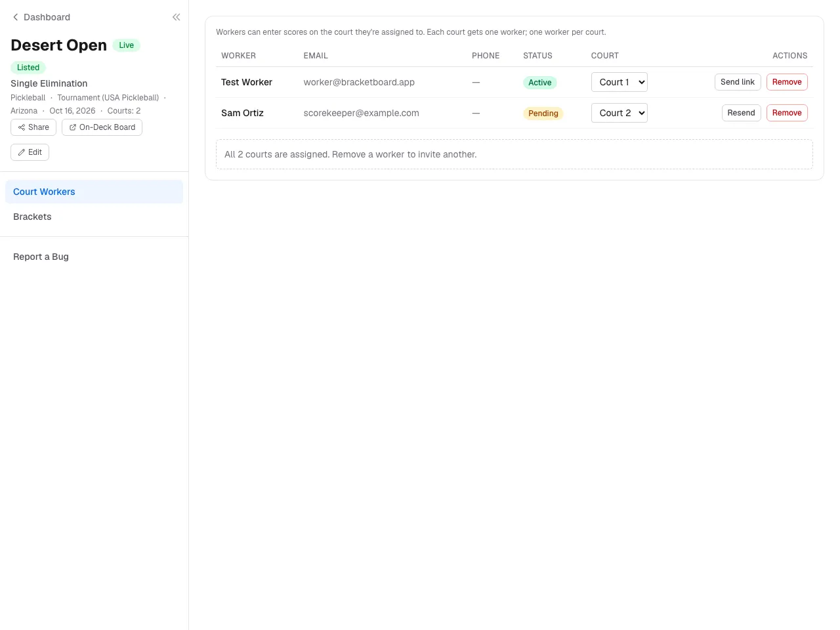
Task: Click the Single Elimination label
Action: tap(49, 83)
